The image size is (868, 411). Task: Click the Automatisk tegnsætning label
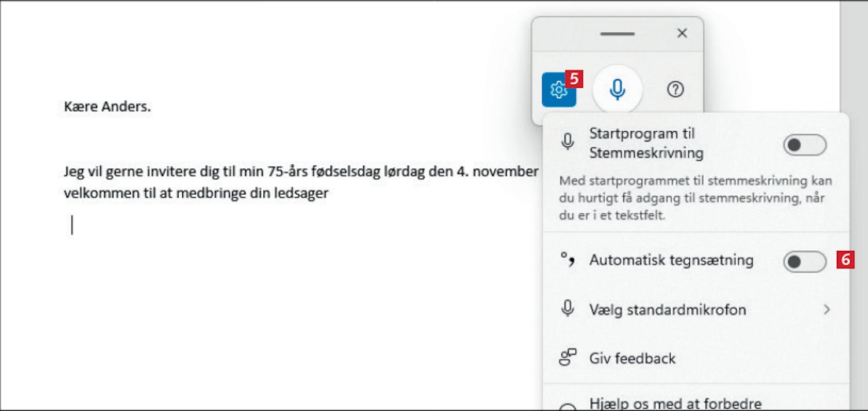[x=671, y=260]
